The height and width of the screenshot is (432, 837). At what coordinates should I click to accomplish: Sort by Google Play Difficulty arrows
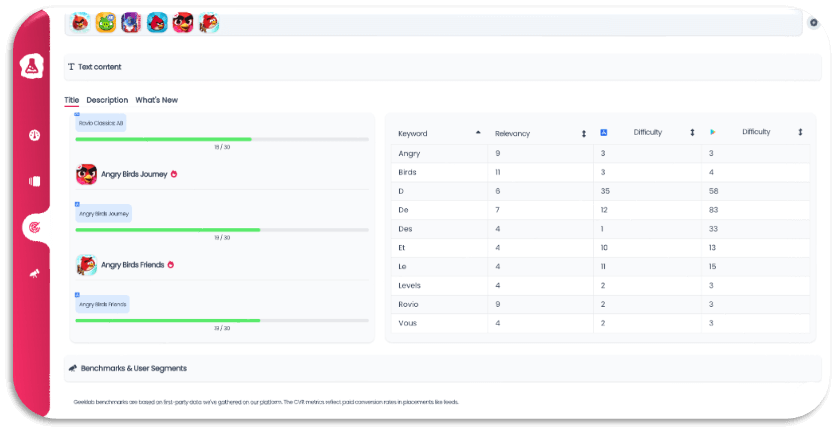coord(800,132)
